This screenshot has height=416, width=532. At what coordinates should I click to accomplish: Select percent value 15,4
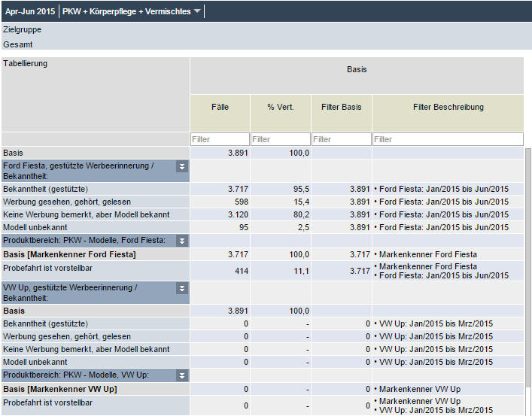point(301,202)
